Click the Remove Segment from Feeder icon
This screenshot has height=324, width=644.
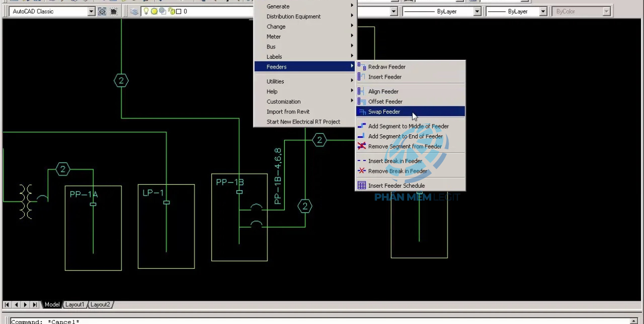(362, 146)
